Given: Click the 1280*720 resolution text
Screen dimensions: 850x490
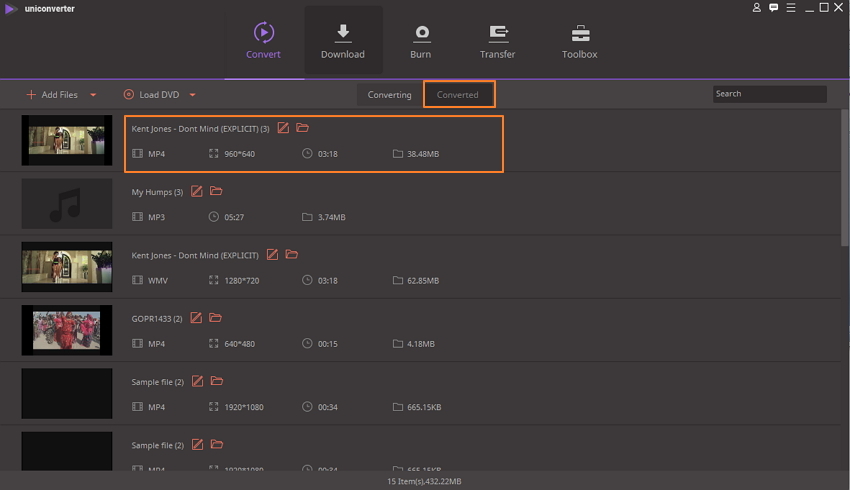Looking at the screenshot, I should point(242,281).
